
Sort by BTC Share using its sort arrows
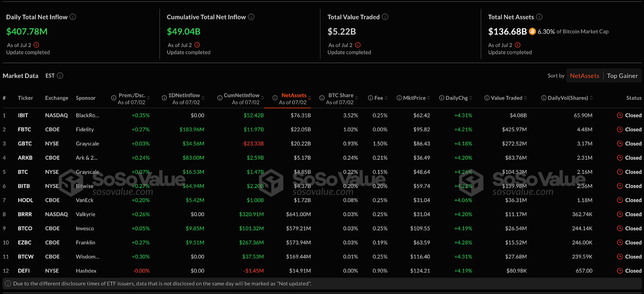(x=357, y=98)
